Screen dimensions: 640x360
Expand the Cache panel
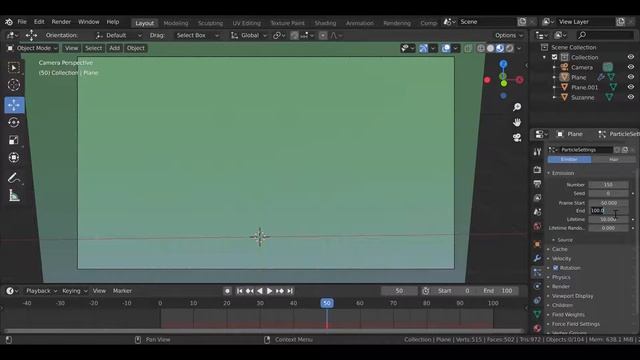pyautogui.click(x=559, y=249)
